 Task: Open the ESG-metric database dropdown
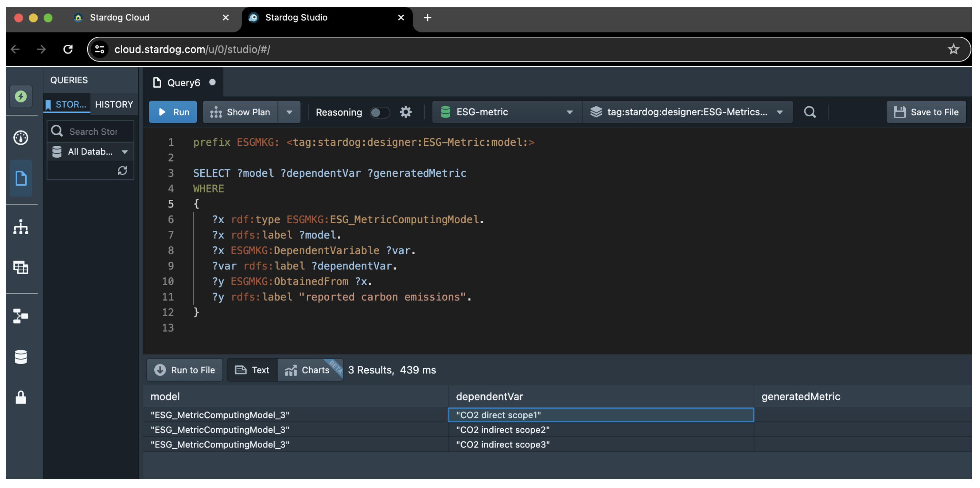(x=507, y=112)
